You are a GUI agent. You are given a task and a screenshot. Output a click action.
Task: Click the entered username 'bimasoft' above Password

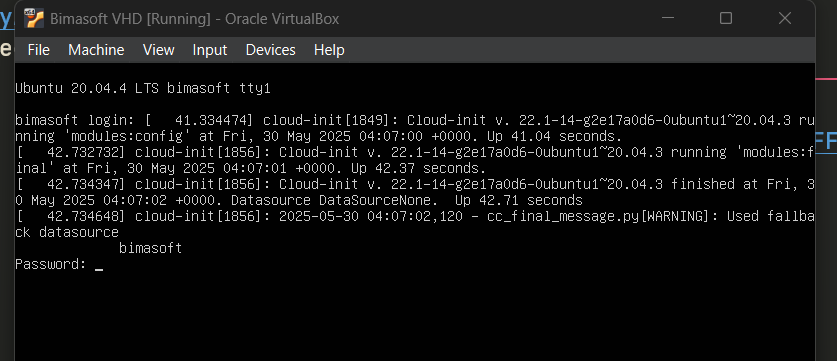click(150, 248)
